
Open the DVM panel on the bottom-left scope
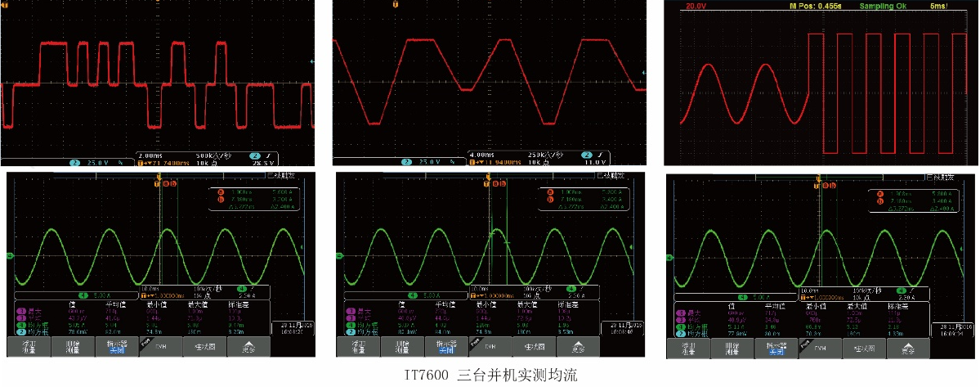tap(159, 347)
